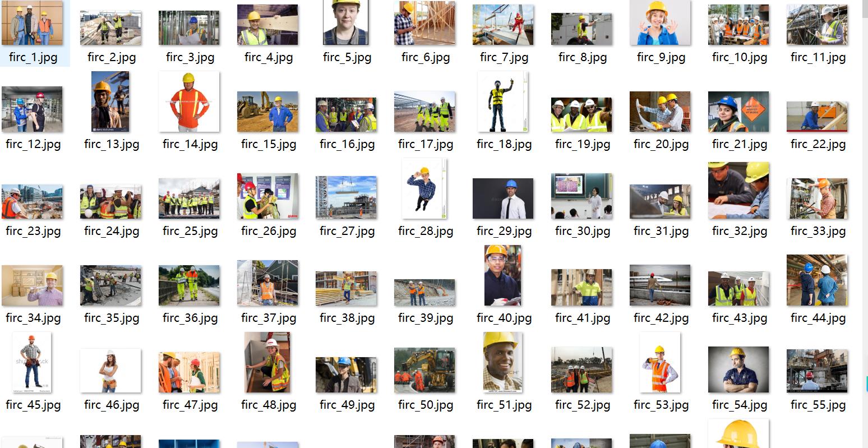
Task: Click the firc_25.jpg thumbnail
Action: (189, 198)
